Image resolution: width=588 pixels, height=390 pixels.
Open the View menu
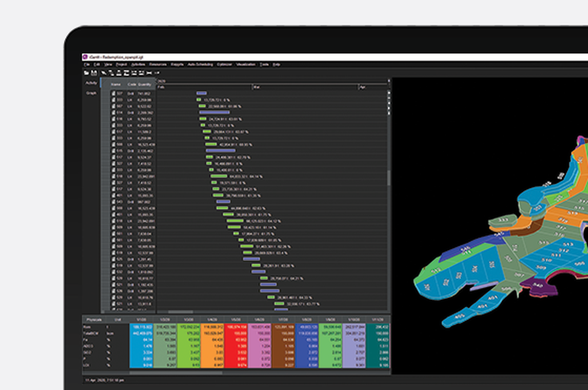click(x=108, y=65)
